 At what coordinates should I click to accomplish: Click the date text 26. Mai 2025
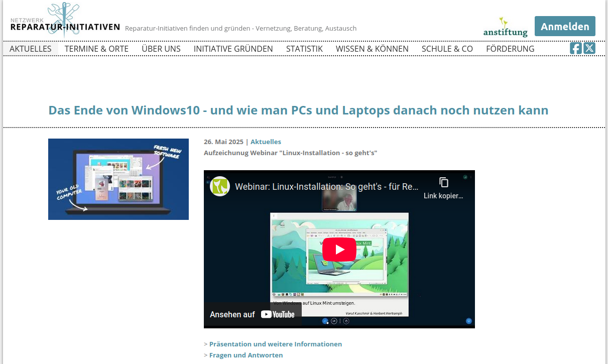pos(223,142)
